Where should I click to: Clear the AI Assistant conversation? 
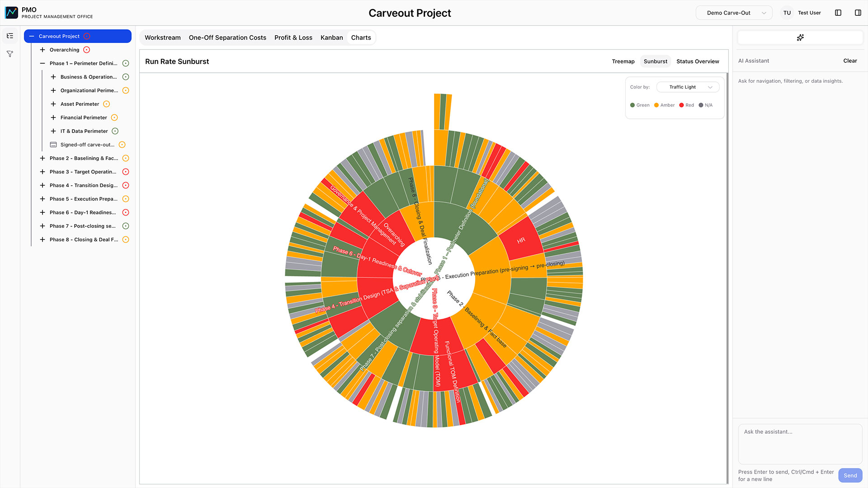[x=849, y=61]
